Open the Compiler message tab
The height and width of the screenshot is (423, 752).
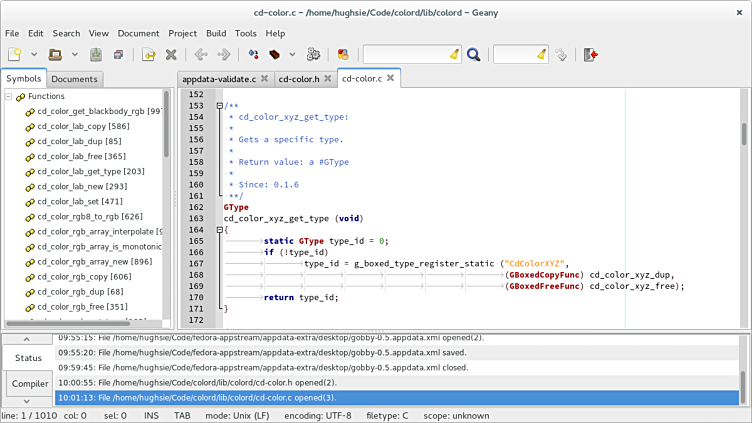point(29,383)
